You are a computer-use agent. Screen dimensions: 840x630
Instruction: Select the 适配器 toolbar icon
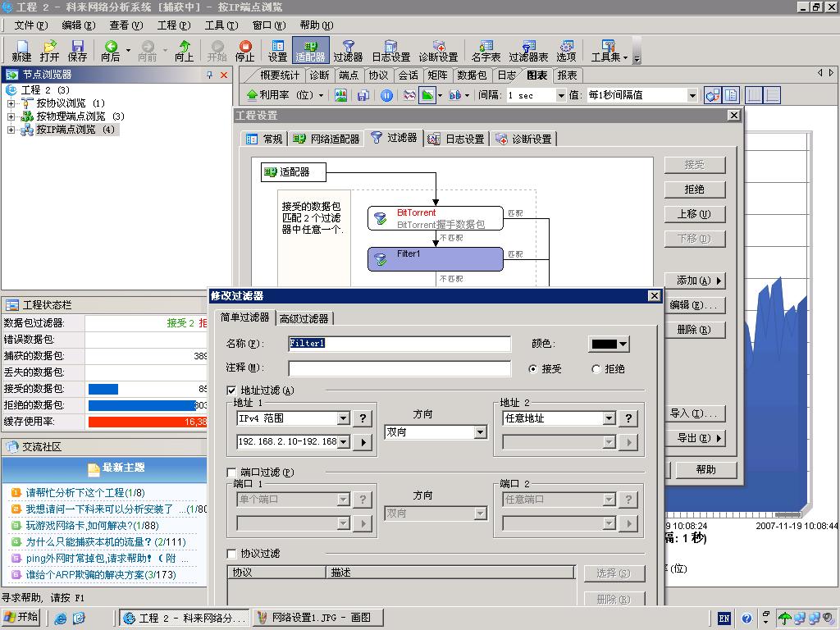coord(309,51)
